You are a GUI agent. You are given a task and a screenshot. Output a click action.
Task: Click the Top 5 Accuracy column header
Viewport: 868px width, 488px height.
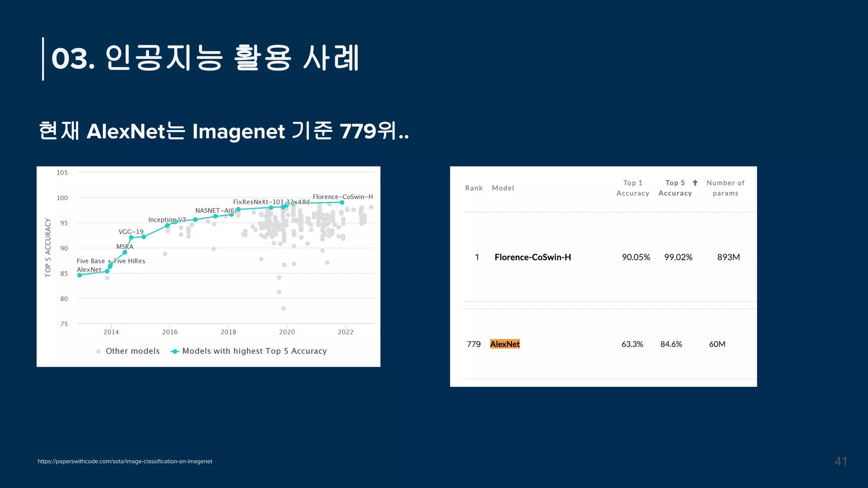[x=675, y=188]
